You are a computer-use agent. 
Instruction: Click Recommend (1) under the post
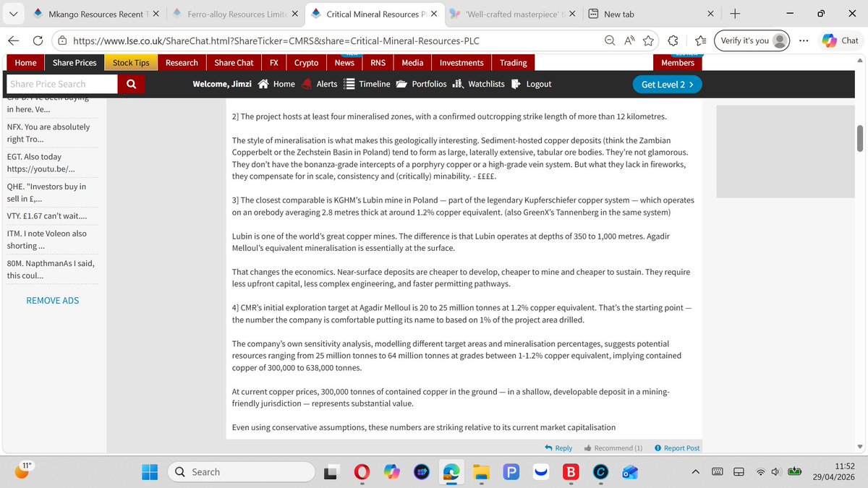[x=613, y=448]
